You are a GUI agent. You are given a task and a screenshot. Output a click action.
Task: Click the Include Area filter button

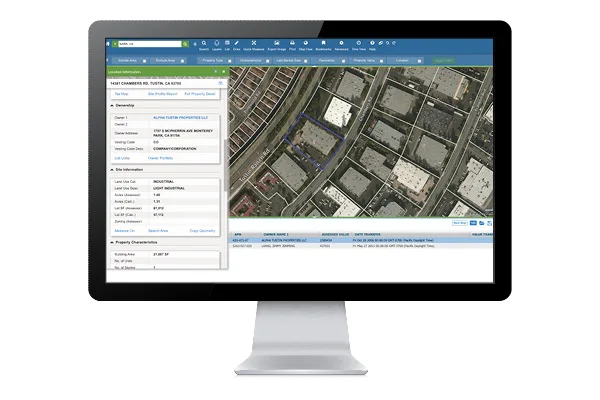coord(130,60)
